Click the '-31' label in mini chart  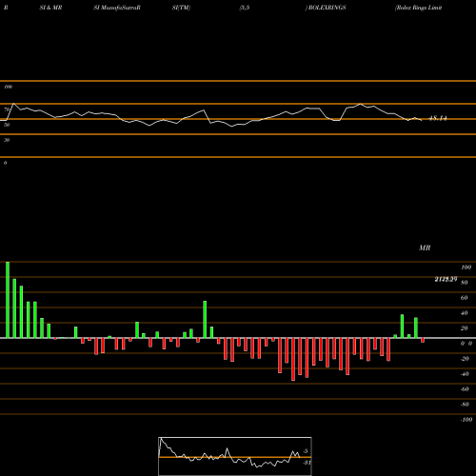307,463
